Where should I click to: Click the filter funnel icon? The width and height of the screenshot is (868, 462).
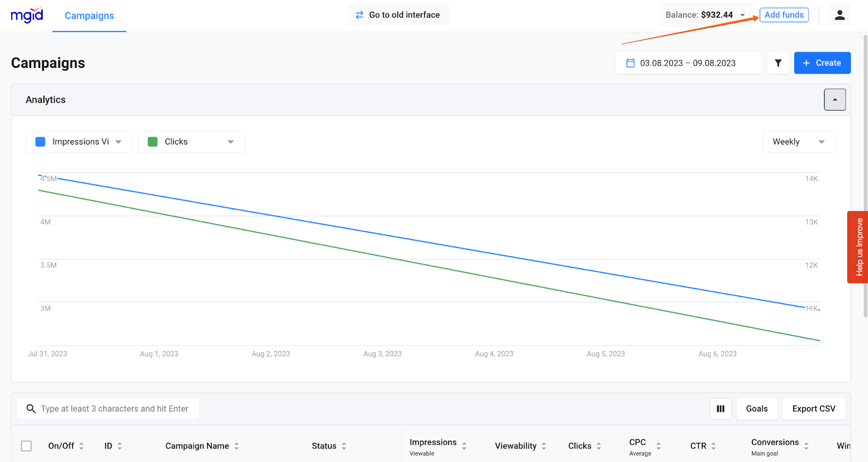(778, 63)
